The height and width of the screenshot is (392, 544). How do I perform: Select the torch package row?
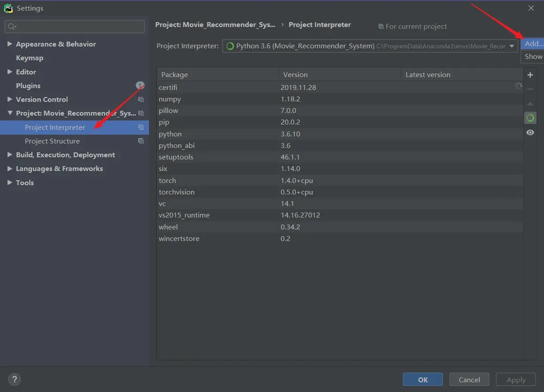coord(340,180)
